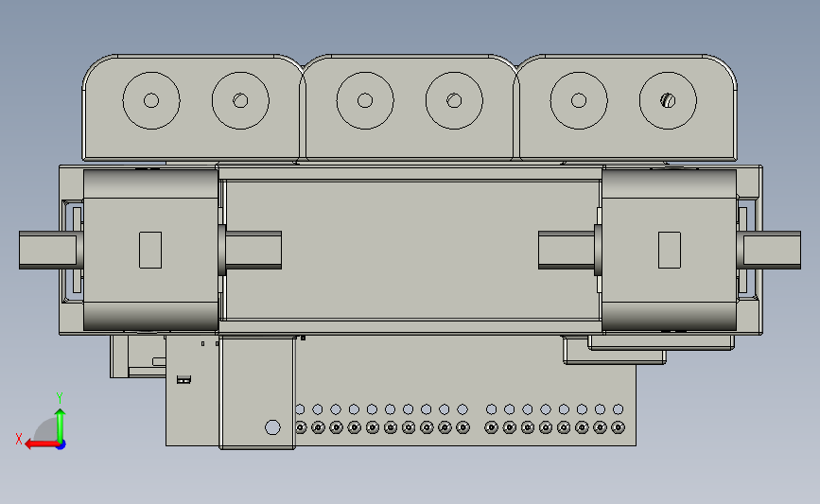Select the large flat center plate face

click(x=410, y=250)
